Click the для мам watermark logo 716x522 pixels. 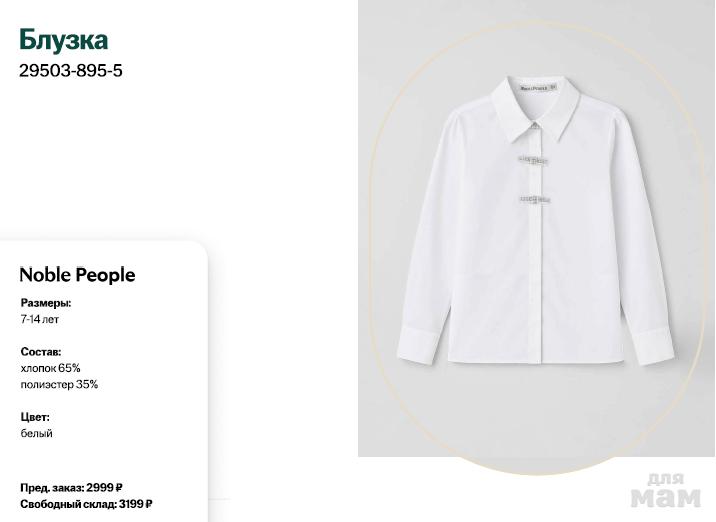tap(665, 490)
